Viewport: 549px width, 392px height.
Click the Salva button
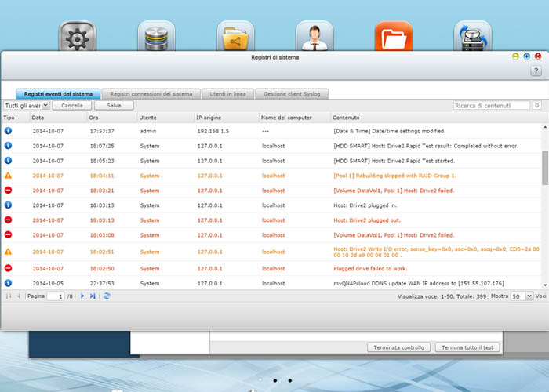[x=114, y=105]
